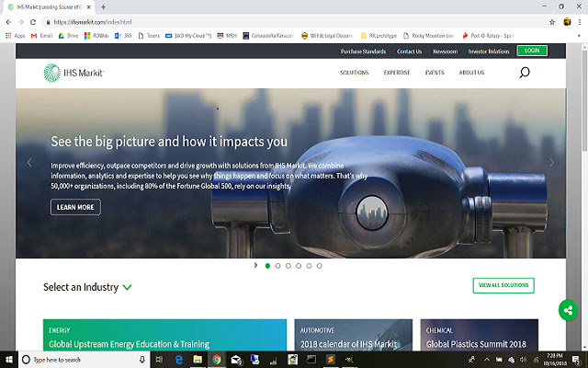The height and width of the screenshot is (368, 588).
Task: Open a new Chrome tab
Action: coord(103,6)
